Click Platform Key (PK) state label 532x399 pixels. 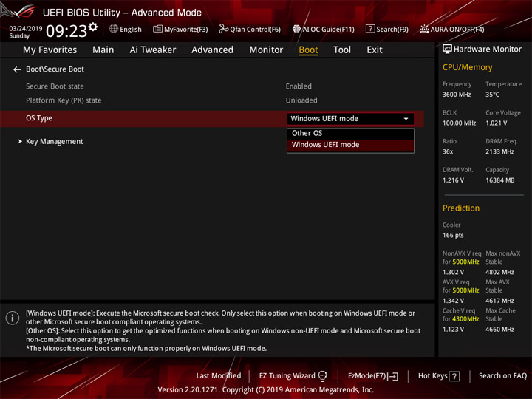click(x=64, y=100)
